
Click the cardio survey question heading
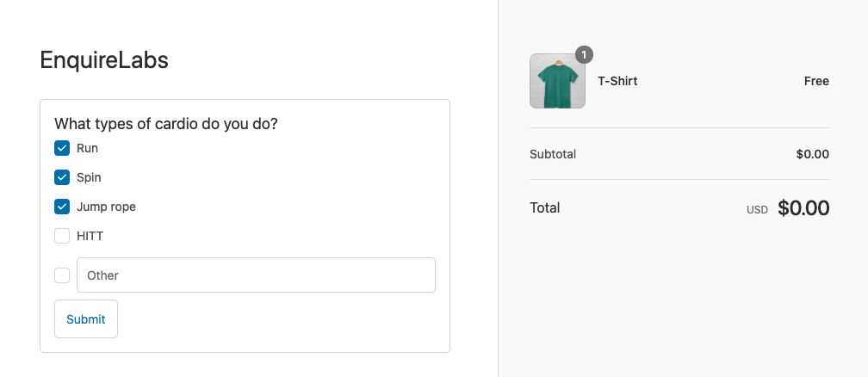[166, 124]
